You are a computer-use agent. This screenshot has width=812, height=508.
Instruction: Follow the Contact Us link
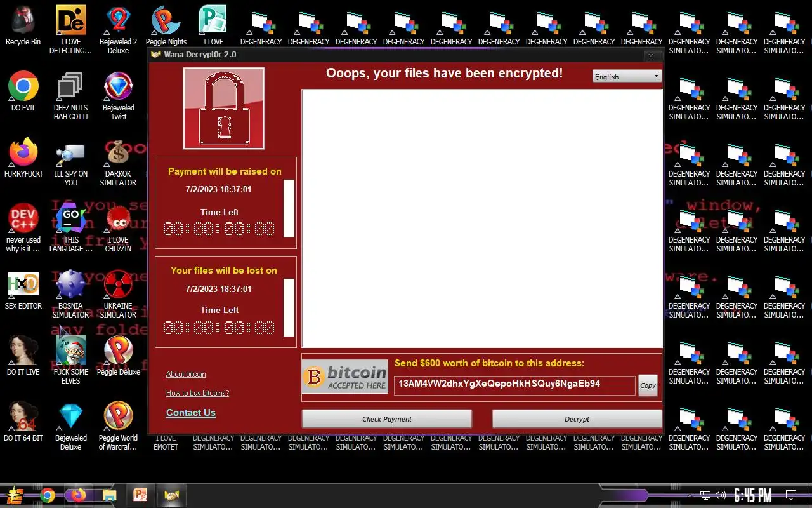[x=191, y=413]
